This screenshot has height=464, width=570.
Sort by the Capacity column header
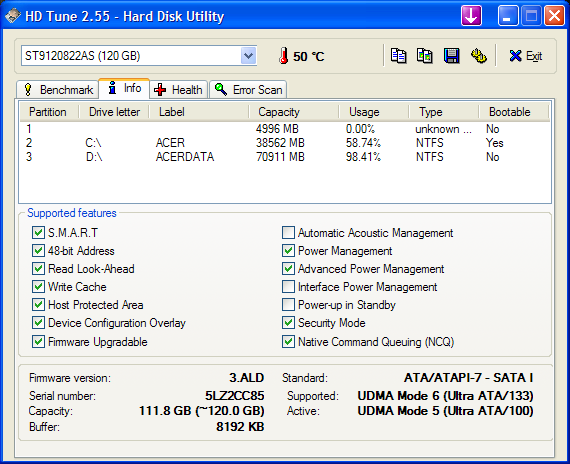[x=294, y=112]
